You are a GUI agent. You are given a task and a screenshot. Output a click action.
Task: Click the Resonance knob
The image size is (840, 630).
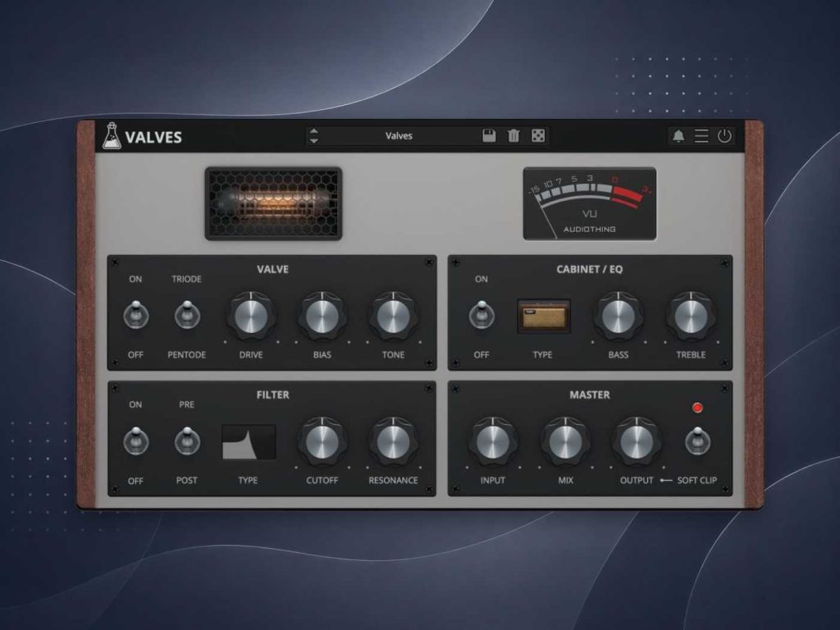393,442
